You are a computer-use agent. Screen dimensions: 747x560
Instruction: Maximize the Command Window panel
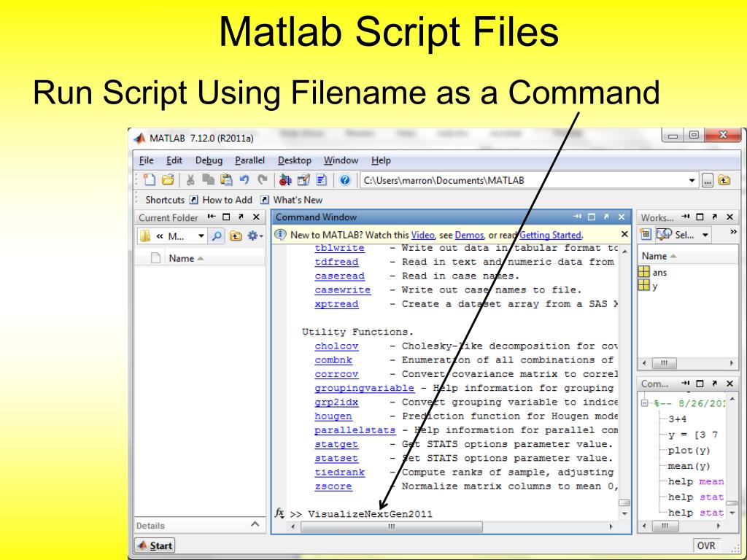(592, 217)
